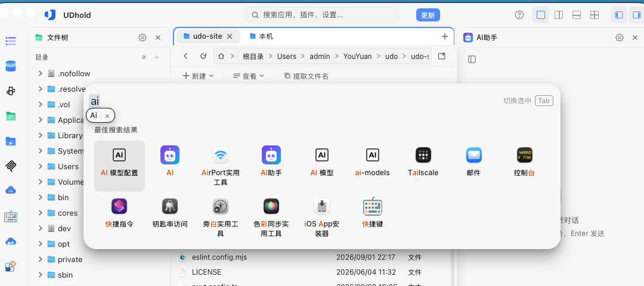
Task: Click YouYuan in breadcrumb path
Action: [357, 57]
